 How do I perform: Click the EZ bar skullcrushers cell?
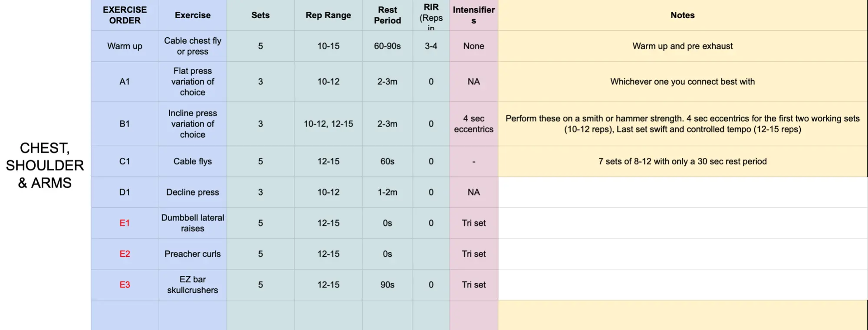coord(193,284)
